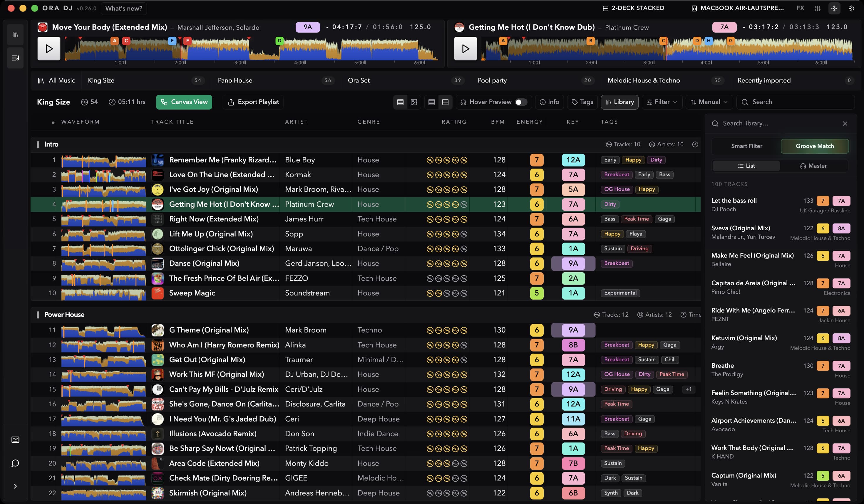Set third rating star on Sweep Magic
864x504 pixels.
447,293
